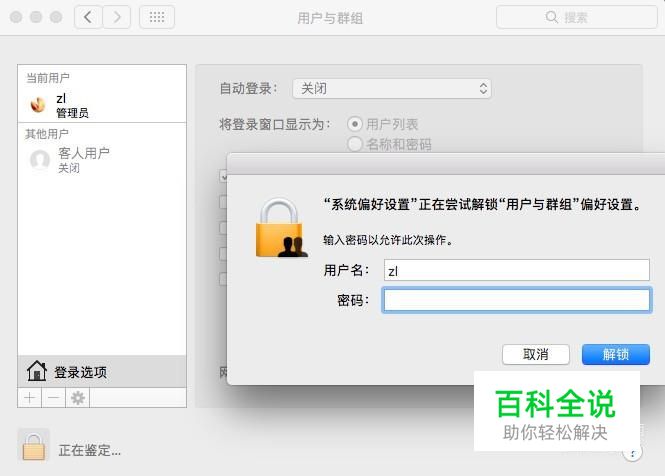Viewport: 665px width, 476px height.
Task: Click the padlock icon at bottom left
Action: pos(34,446)
